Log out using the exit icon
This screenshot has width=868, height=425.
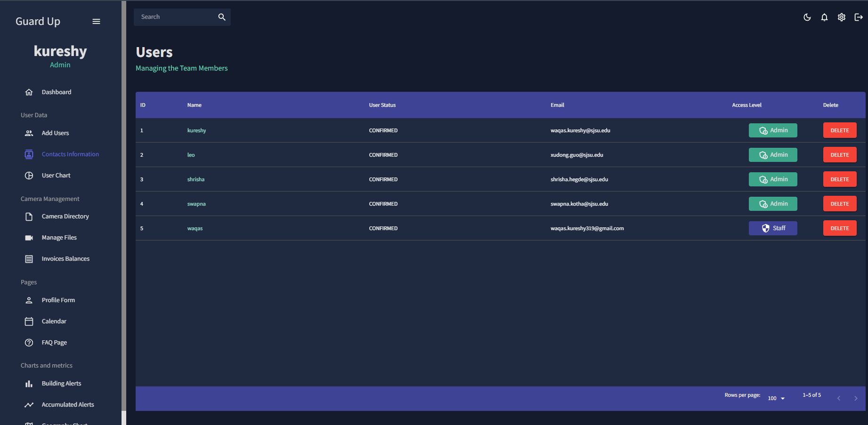coord(859,17)
